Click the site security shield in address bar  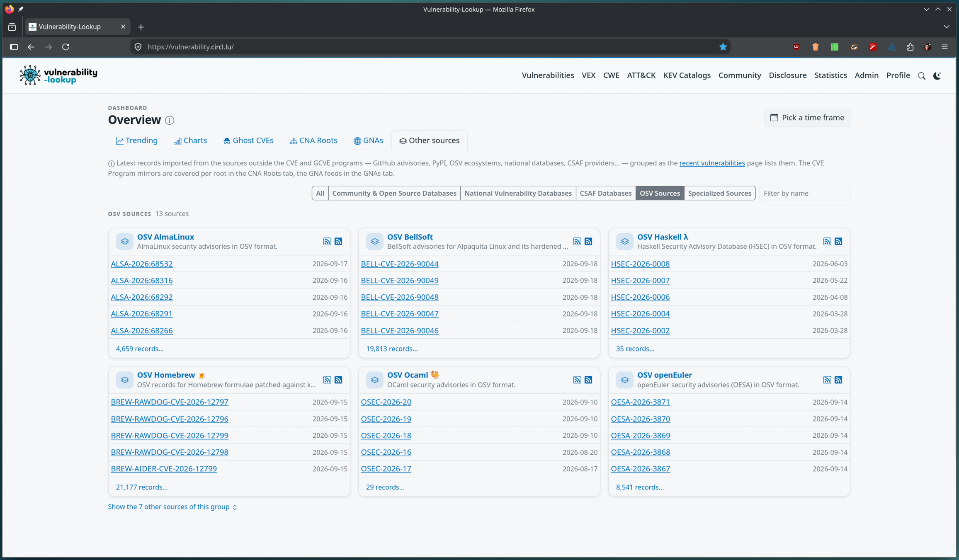point(138,47)
